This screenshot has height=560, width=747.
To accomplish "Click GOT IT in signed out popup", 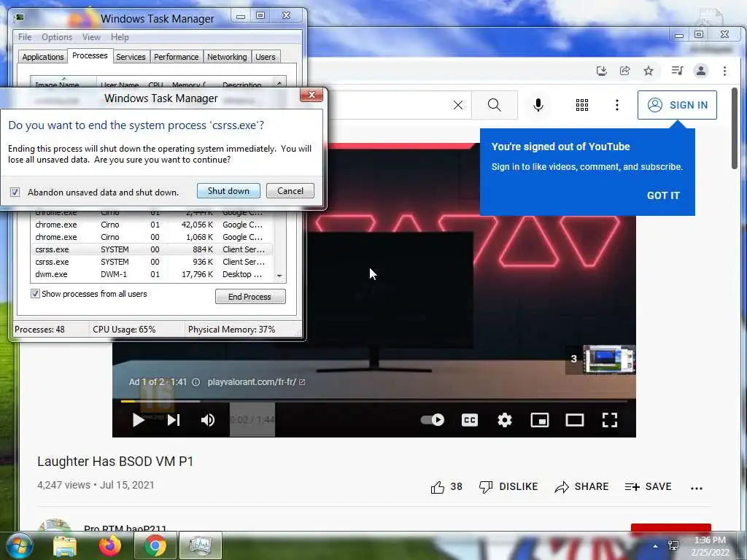I will pos(663,195).
